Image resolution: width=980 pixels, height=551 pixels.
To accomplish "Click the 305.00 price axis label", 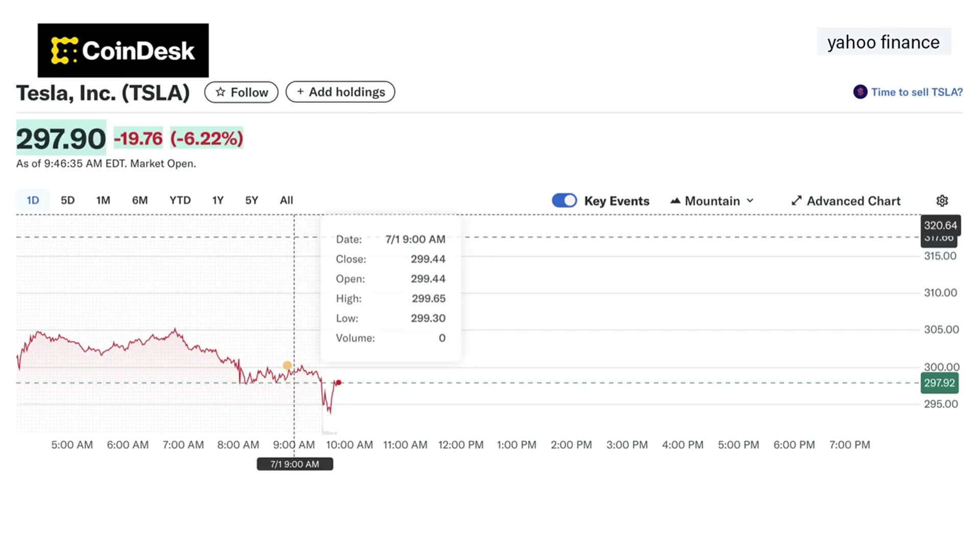I will click(941, 329).
